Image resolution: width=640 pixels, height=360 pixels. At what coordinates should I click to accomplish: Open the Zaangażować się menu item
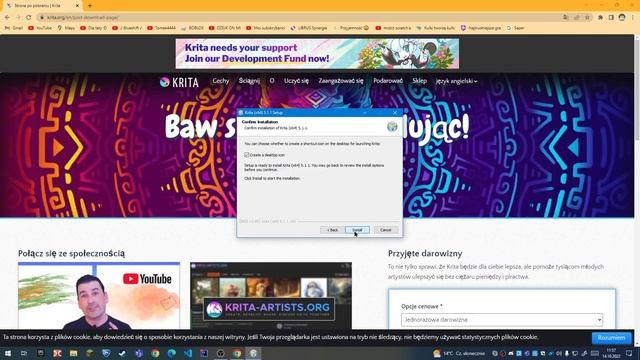(341, 81)
